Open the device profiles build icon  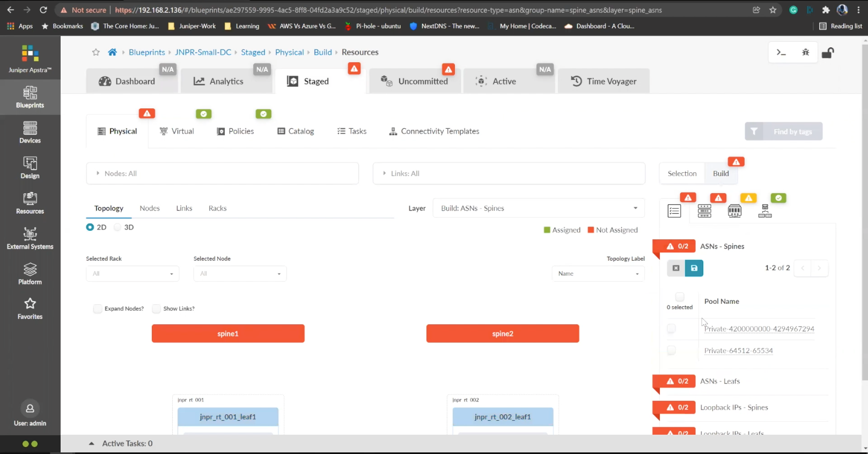tap(704, 211)
